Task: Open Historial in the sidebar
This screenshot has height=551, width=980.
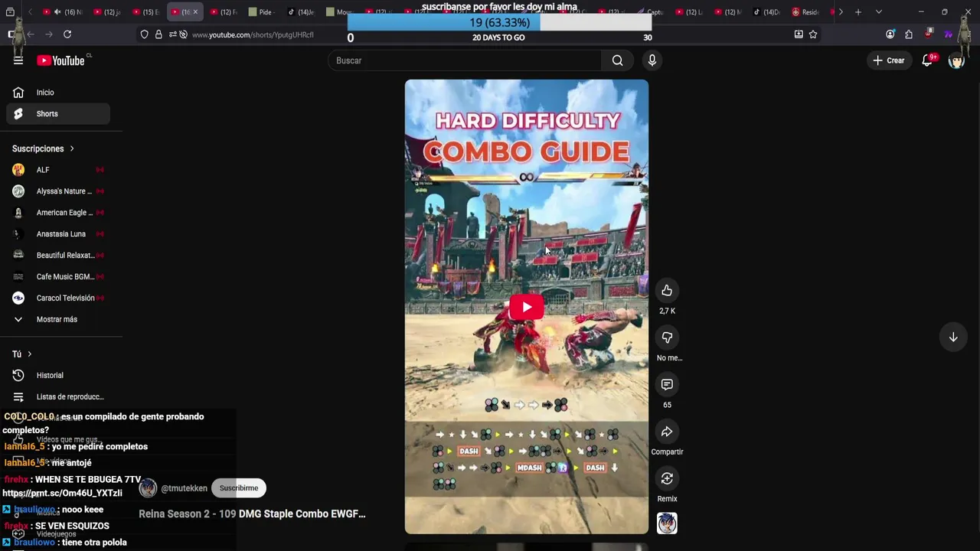Action: [x=58, y=376]
